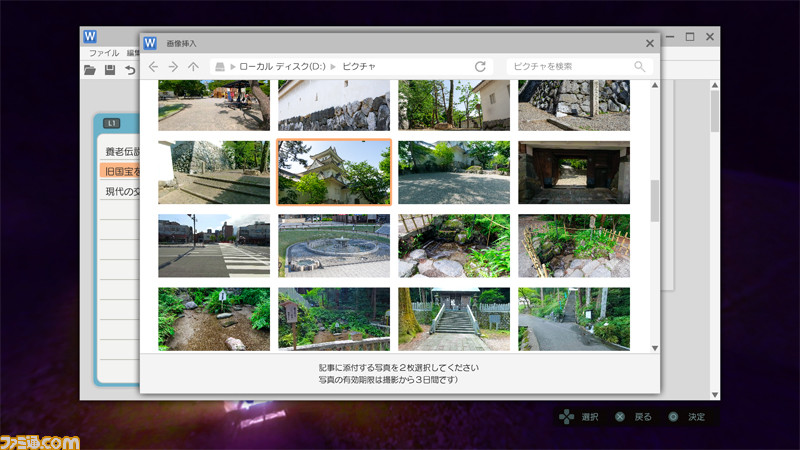The image size is (800, 450).
Task: Close the 画像挿入 dialog
Action: [x=649, y=43]
